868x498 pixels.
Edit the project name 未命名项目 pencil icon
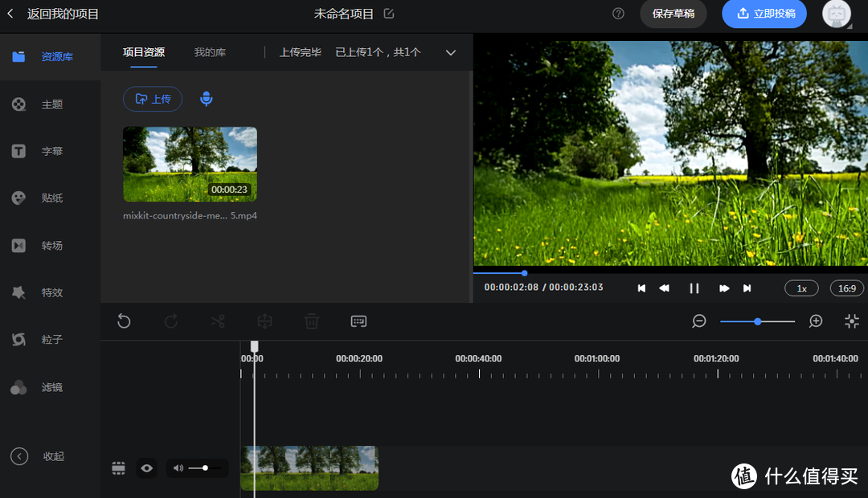tap(389, 14)
